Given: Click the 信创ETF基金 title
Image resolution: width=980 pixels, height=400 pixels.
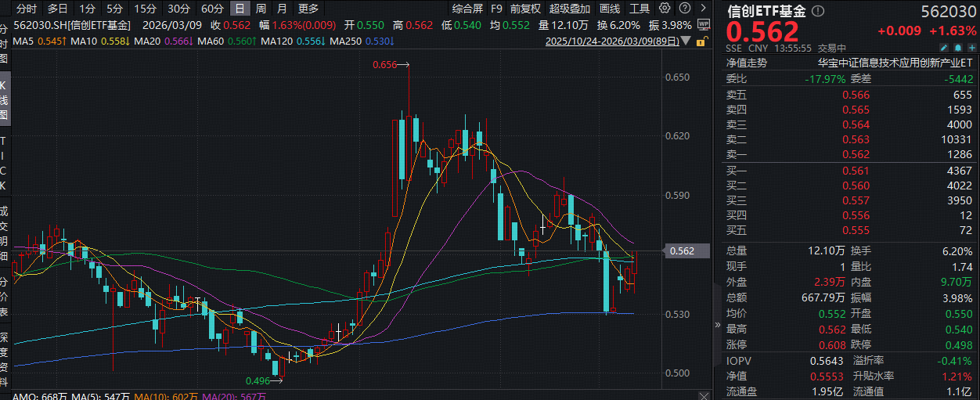Looking at the screenshot, I should tap(766, 12).
